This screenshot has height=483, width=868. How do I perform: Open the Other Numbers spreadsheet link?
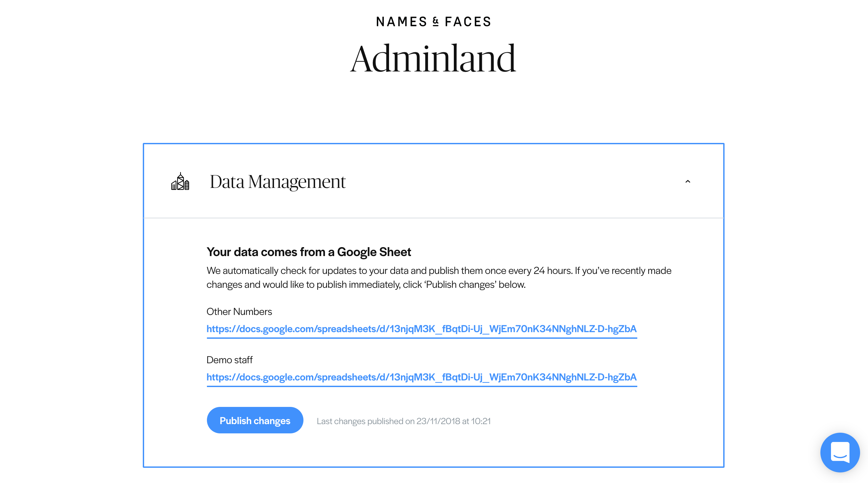[421, 329]
